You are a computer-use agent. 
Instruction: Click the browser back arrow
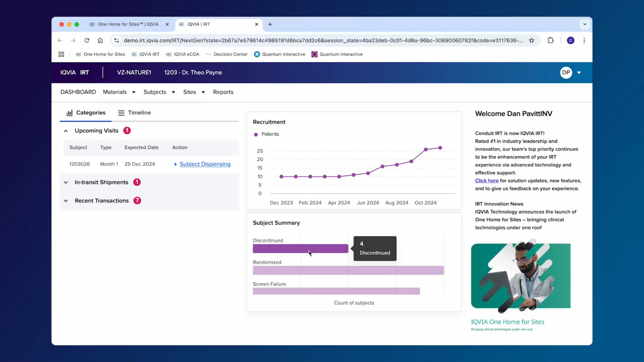pos(60,40)
